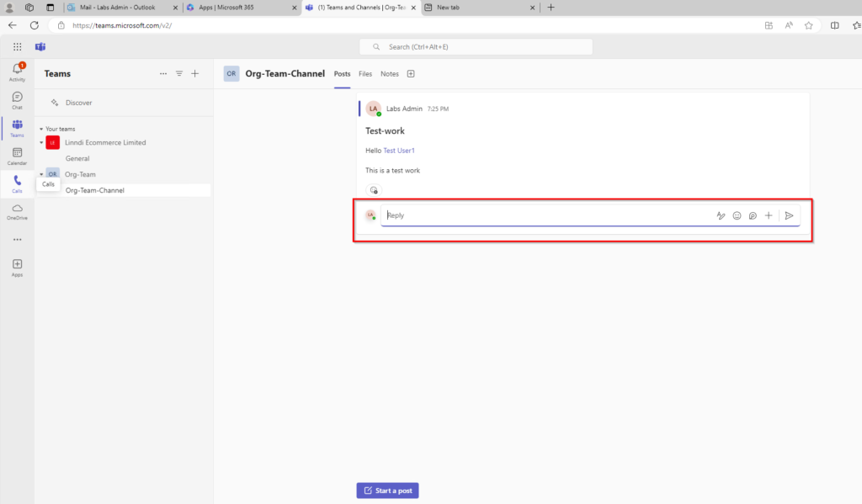Send the reply message

790,215
